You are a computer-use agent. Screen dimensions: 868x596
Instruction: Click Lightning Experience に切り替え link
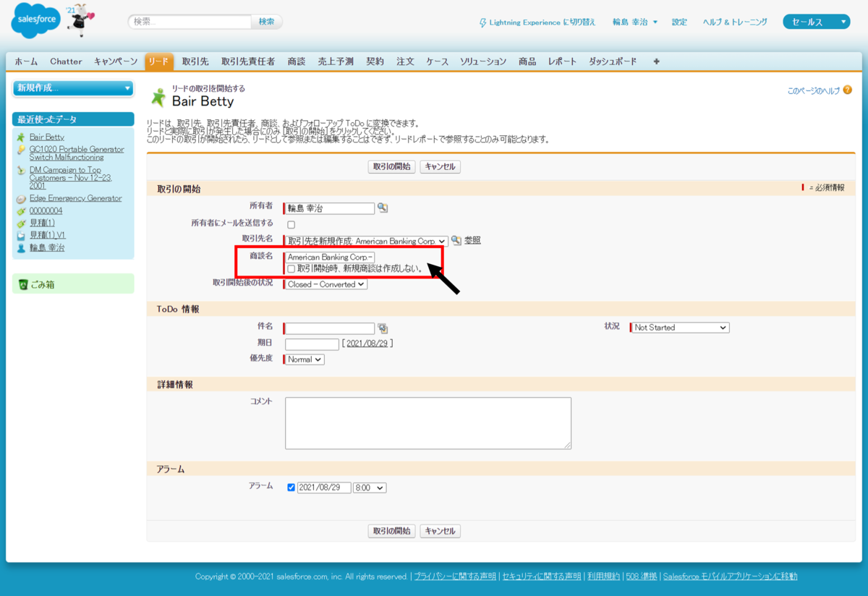coord(542,22)
